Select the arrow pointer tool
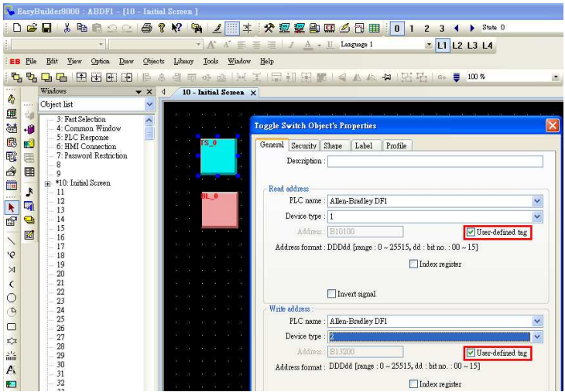The width and height of the screenshot is (565, 392). tap(12, 208)
